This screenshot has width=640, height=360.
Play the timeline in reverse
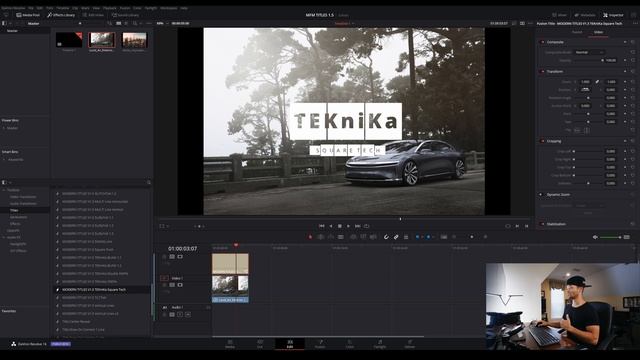pos(331,226)
